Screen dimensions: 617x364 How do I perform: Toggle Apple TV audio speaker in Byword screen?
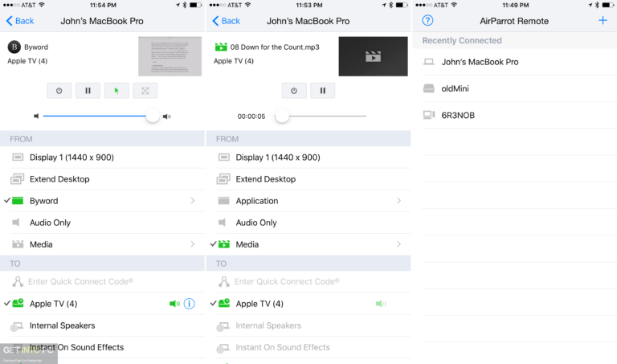tap(174, 304)
